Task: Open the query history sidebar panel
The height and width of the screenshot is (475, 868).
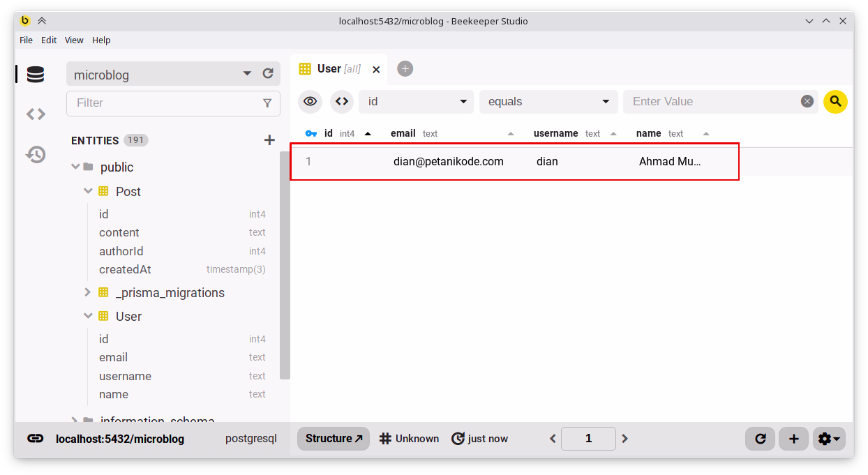Action: coord(35,154)
